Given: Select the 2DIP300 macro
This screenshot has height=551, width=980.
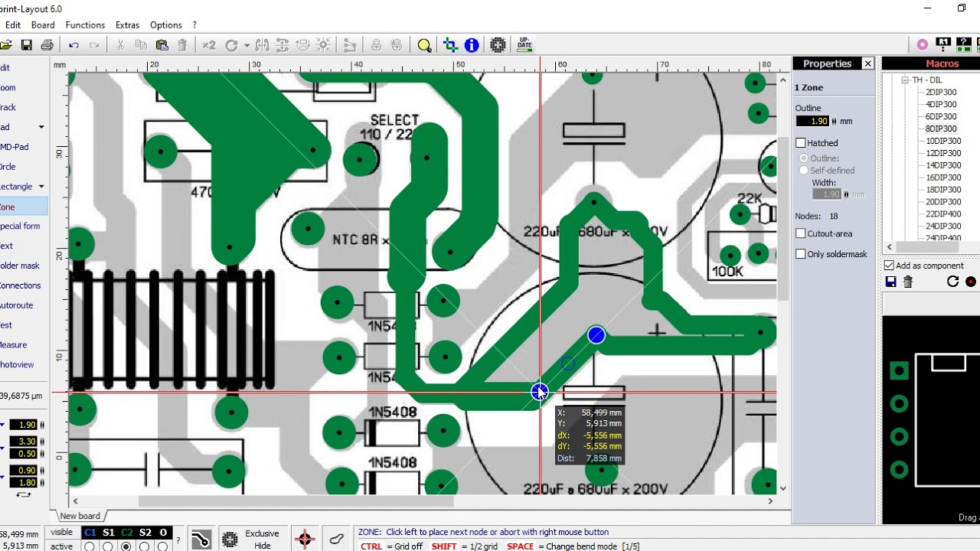Looking at the screenshot, I should [x=941, y=92].
